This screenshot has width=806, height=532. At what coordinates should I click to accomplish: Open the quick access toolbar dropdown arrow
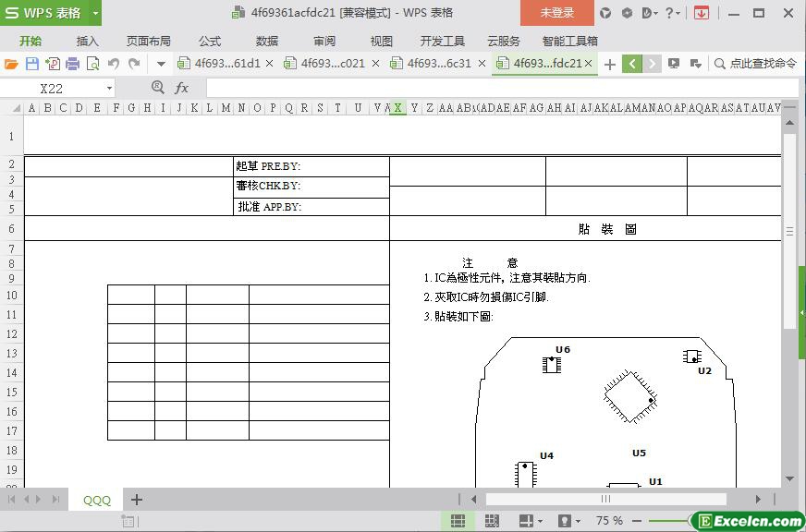pyautogui.click(x=161, y=64)
